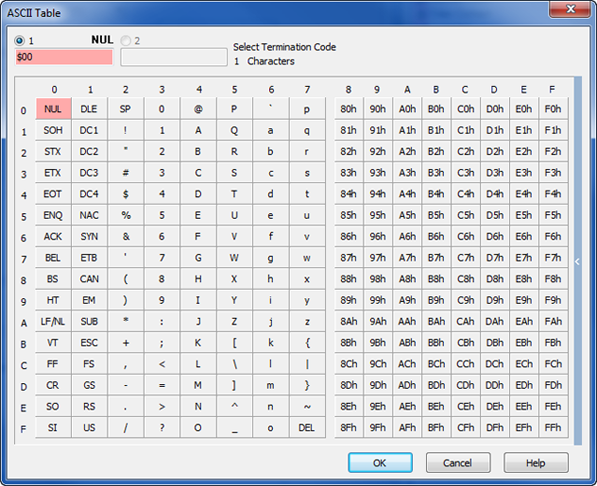The width and height of the screenshot is (597, 486).
Task: Select the ETX control code cell
Action: (53, 173)
